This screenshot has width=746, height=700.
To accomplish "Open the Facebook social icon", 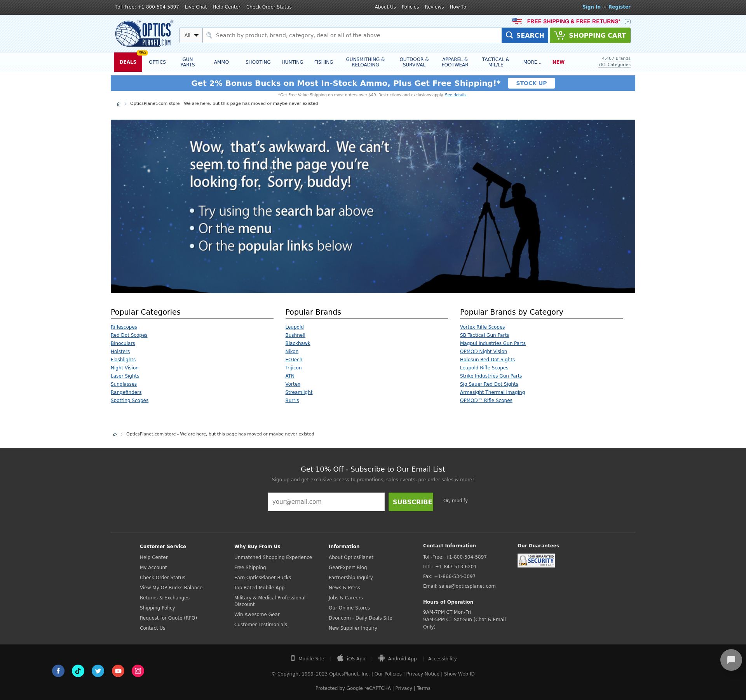I will 58,671.
